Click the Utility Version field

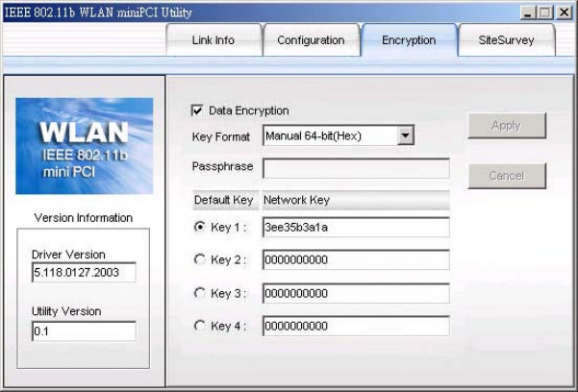click(84, 331)
